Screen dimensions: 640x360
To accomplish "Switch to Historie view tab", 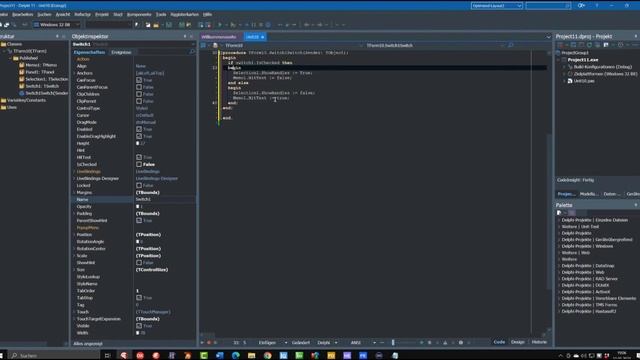I will click(539, 342).
